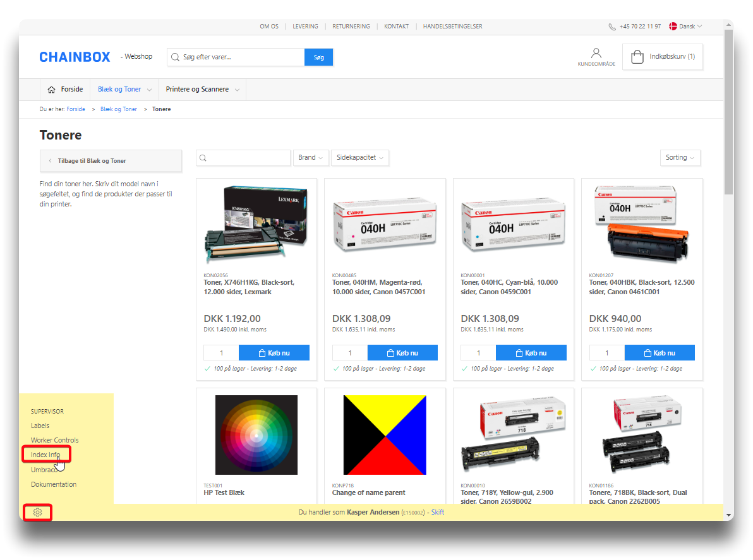Open Umbraco in supervisor panel

coord(44,470)
